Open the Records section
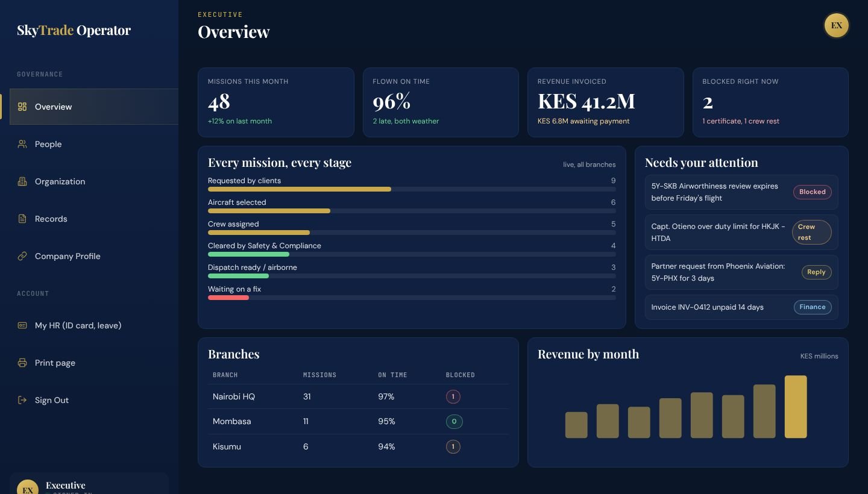This screenshot has width=868, height=494. 93,219
